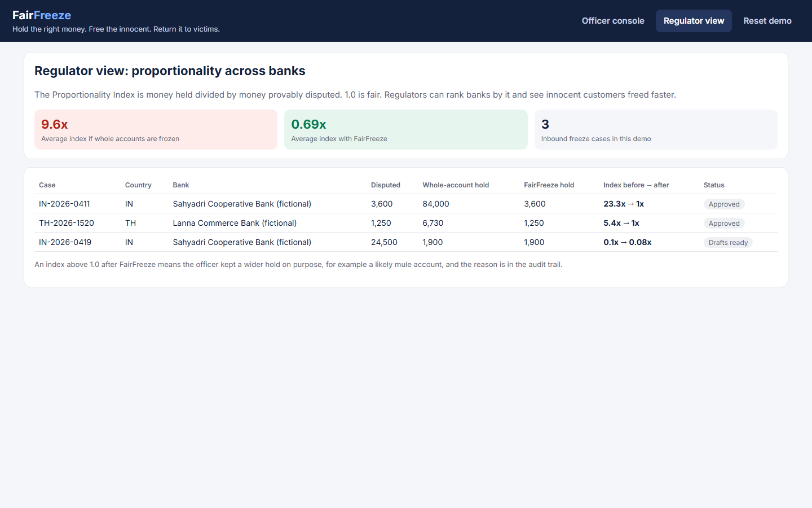812x508 pixels.
Task: Select case TH-2026-1520
Action: [x=67, y=223]
